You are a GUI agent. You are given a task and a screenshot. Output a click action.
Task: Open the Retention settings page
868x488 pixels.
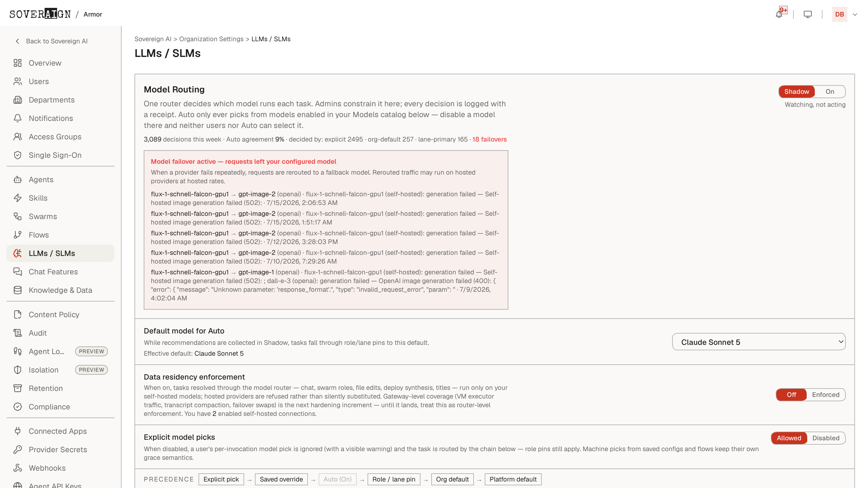click(60, 388)
